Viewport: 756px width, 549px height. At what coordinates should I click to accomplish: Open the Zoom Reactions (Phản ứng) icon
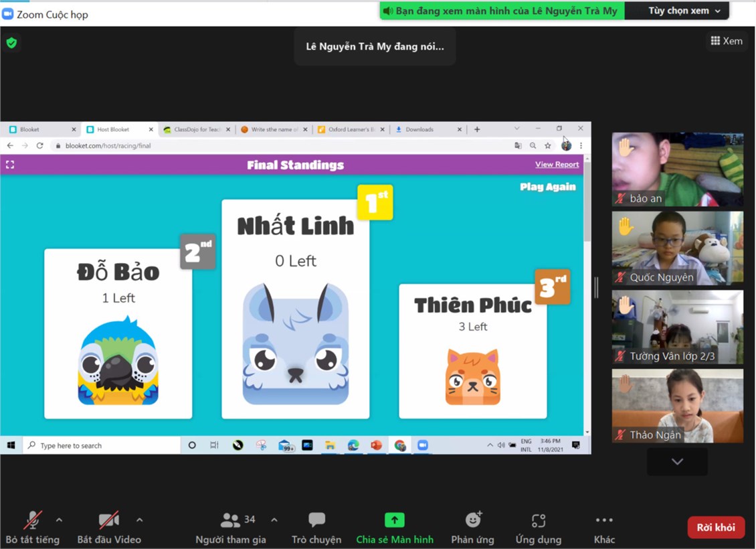pyautogui.click(x=473, y=520)
